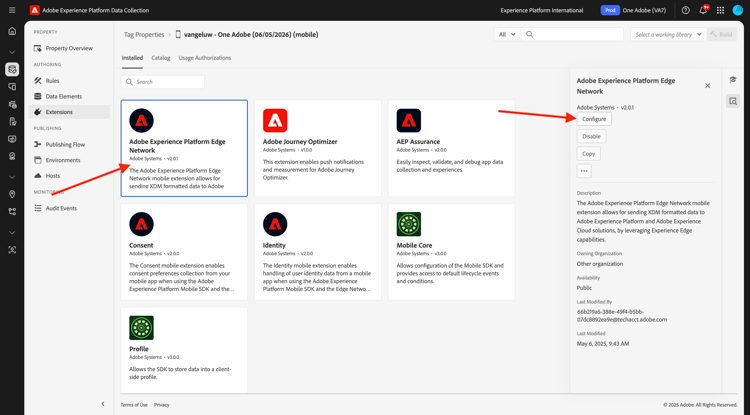Switch to the Usage Authorizations tab
Viewport: 750px width, 415px height.
point(205,58)
